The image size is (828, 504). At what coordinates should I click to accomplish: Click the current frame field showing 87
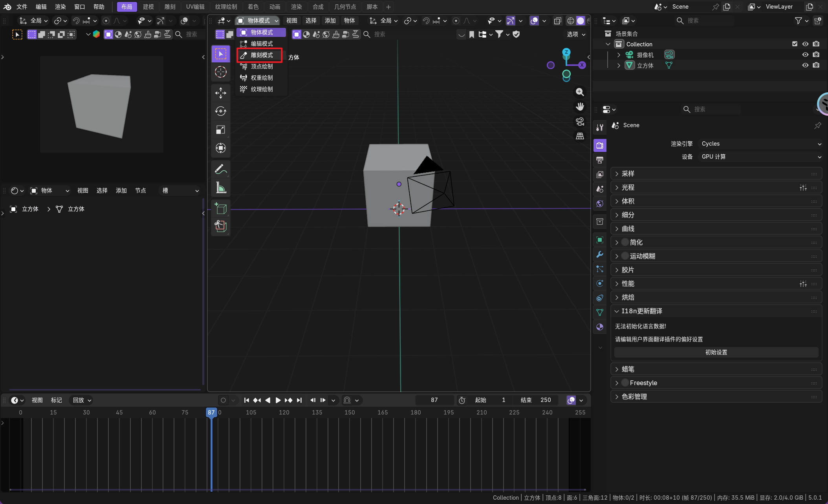pos(434,400)
